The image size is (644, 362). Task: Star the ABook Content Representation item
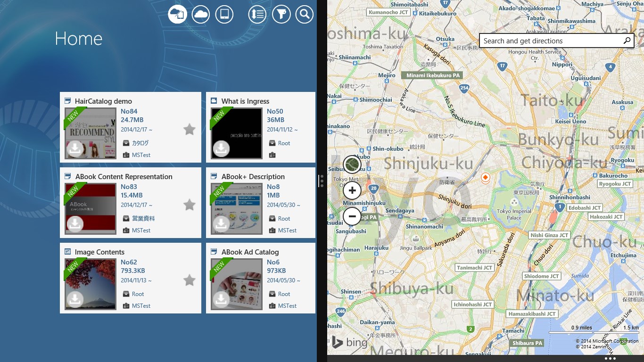click(x=190, y=205)
